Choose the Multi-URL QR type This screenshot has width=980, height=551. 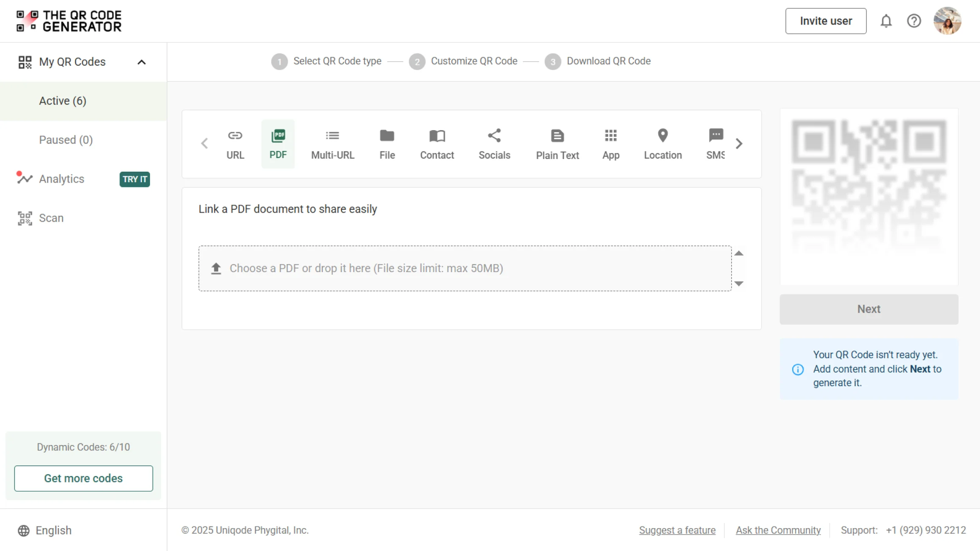332,144
